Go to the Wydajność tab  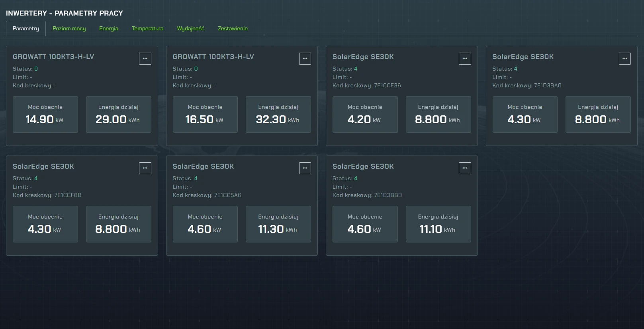point(191,28)
